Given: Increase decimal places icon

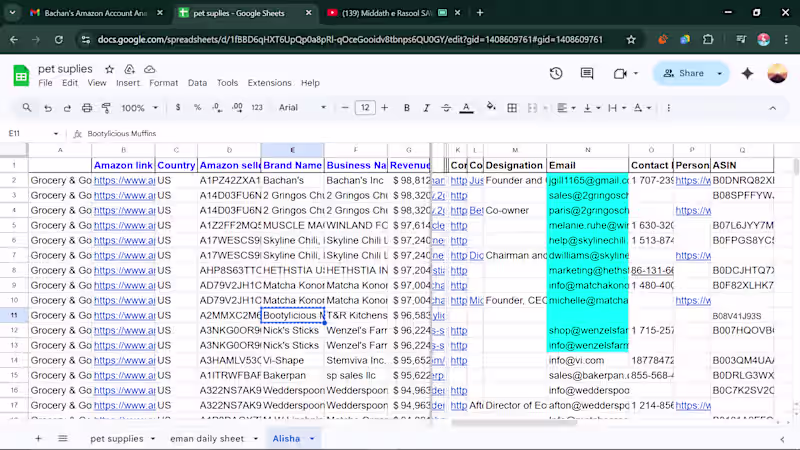Looking at the screenshot, I should [237, 108].
